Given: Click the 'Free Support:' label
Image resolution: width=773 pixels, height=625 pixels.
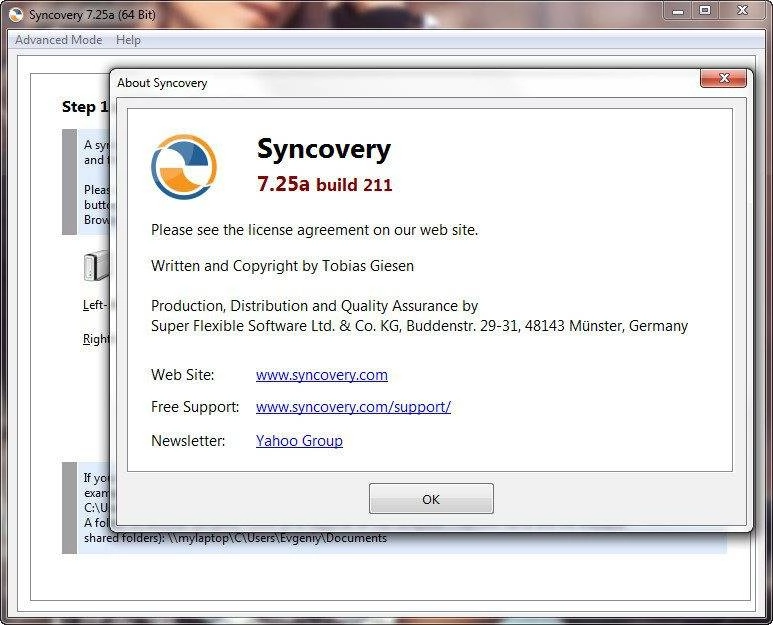Looking at the screenshot, I should point(195,407).
